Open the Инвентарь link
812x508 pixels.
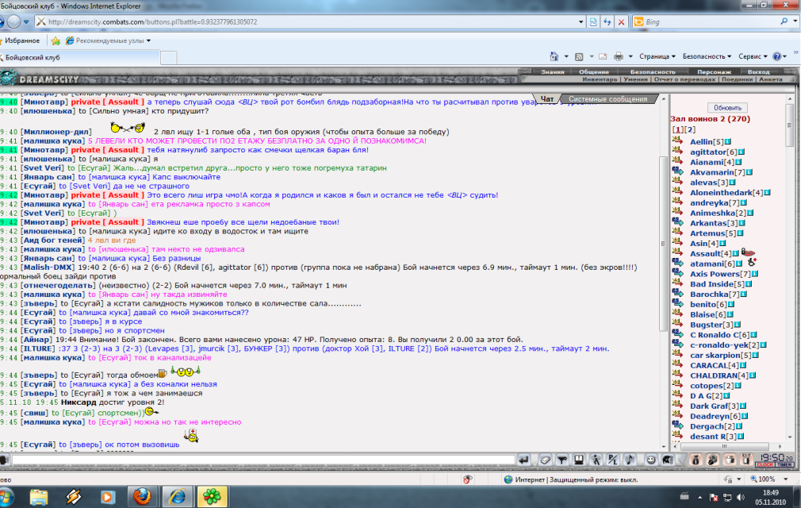[x=599, y=79]
